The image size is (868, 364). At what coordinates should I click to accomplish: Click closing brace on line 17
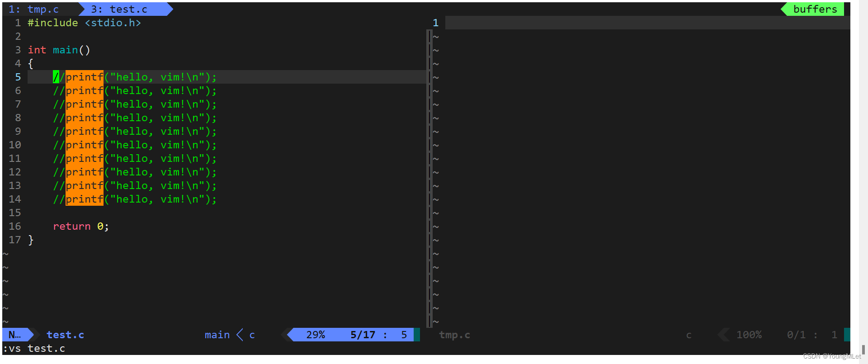pyautogui.click(x=31, y=240)
